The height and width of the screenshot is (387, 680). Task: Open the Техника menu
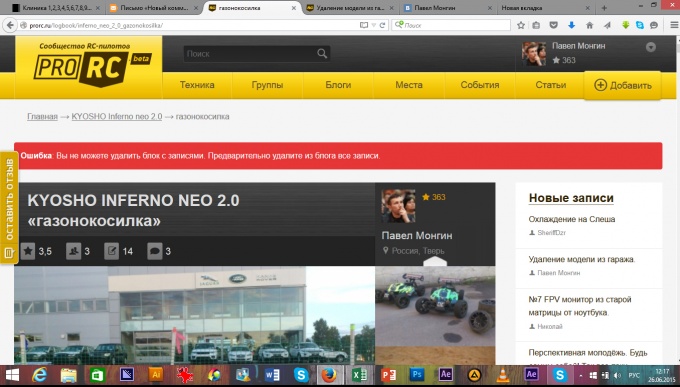(197, 85)
